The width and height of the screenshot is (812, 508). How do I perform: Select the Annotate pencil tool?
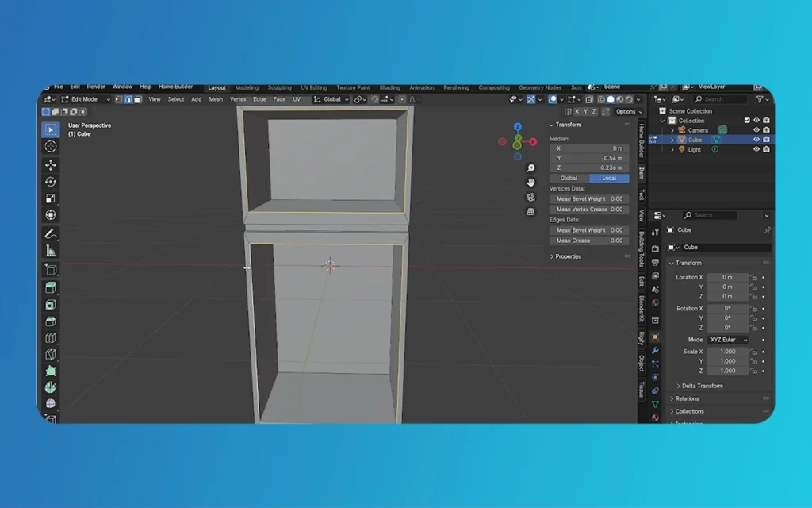51,234
